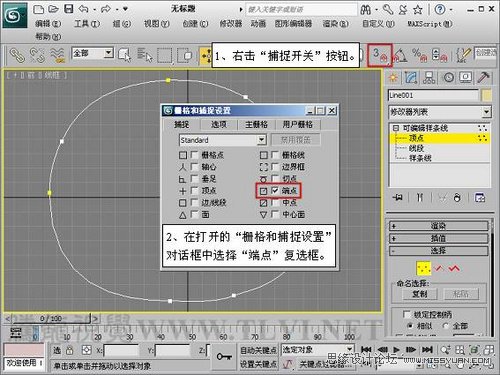Open the Select by Name list tool
The height and width of the screenshot is (375, 500).
(145, 55)
